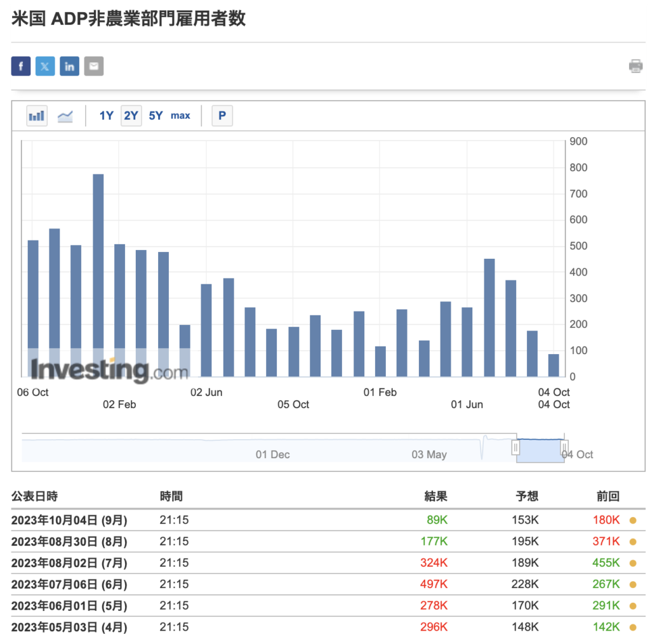Click the tallest bar near 800
650x644 pixels.
98,275
